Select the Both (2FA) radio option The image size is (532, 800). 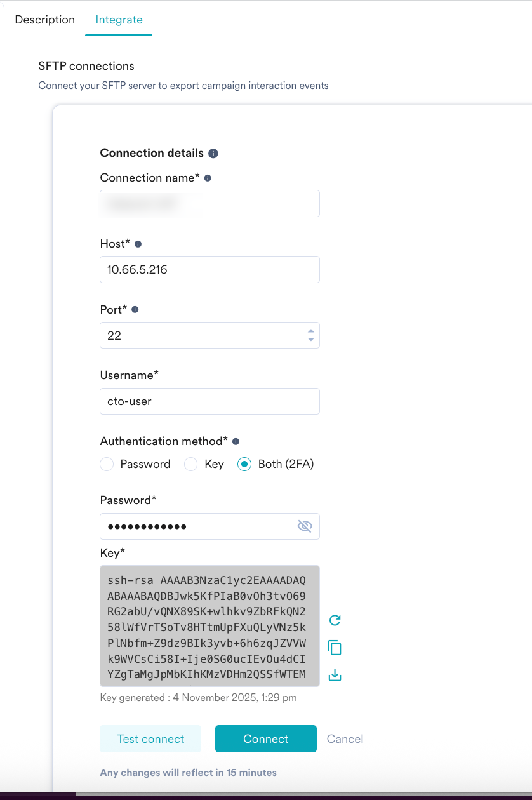[x=244, y=465]
